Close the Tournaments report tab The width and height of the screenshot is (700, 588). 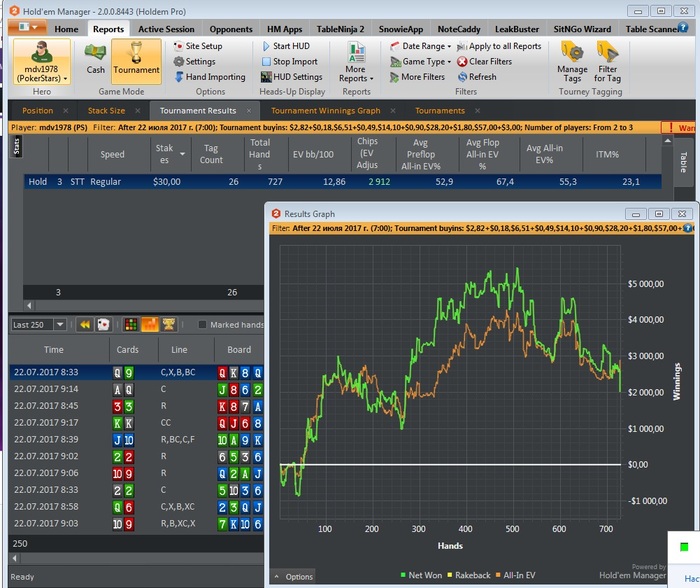tap(477, 111)
